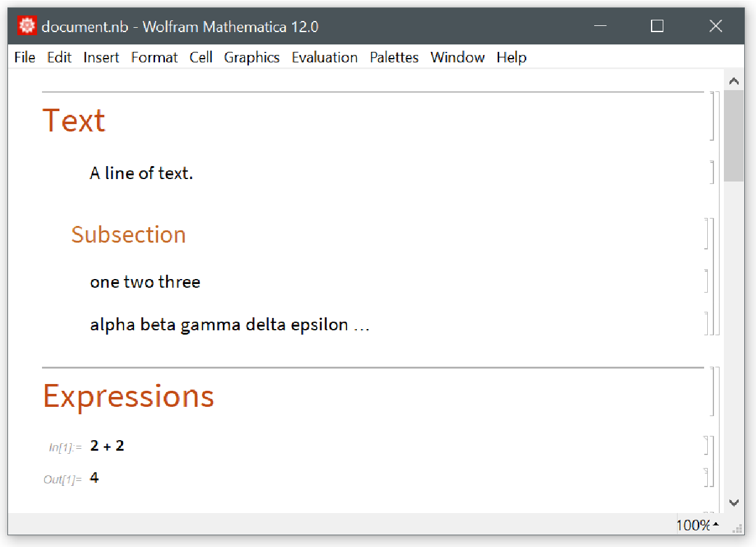Select the In[1] input cell bracket
Viewport: 756px width, 547px height.
click(706, 445)
